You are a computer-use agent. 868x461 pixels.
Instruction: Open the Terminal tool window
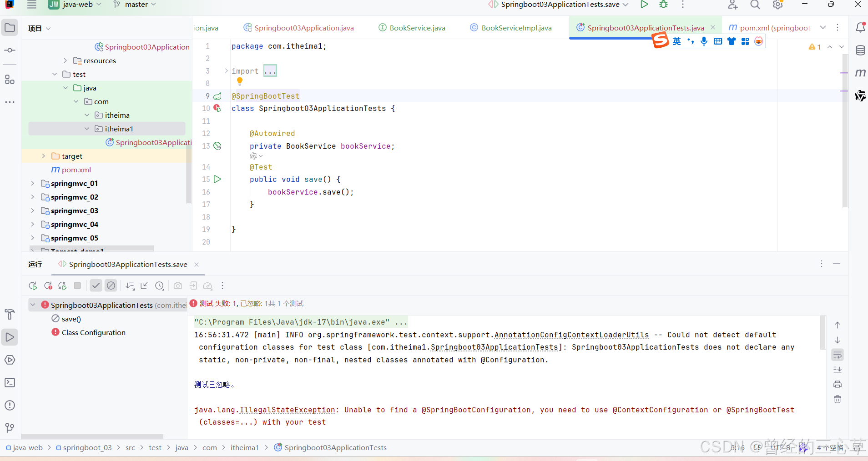(10, 383)
